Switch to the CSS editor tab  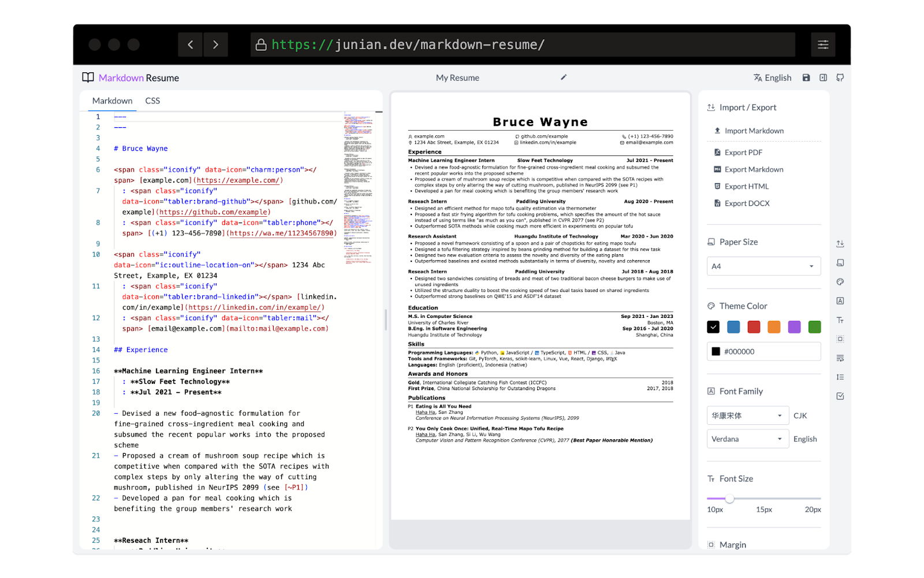coord(152,101)
